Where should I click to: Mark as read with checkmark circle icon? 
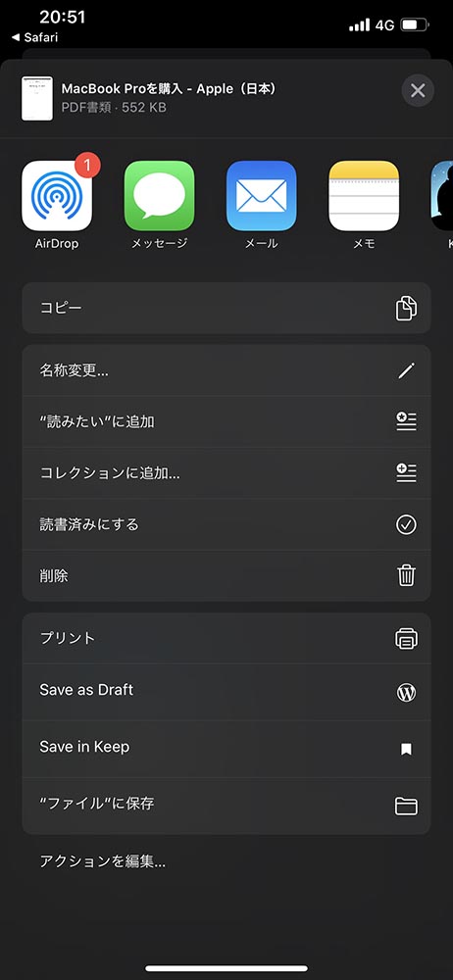tap(406, 524)
